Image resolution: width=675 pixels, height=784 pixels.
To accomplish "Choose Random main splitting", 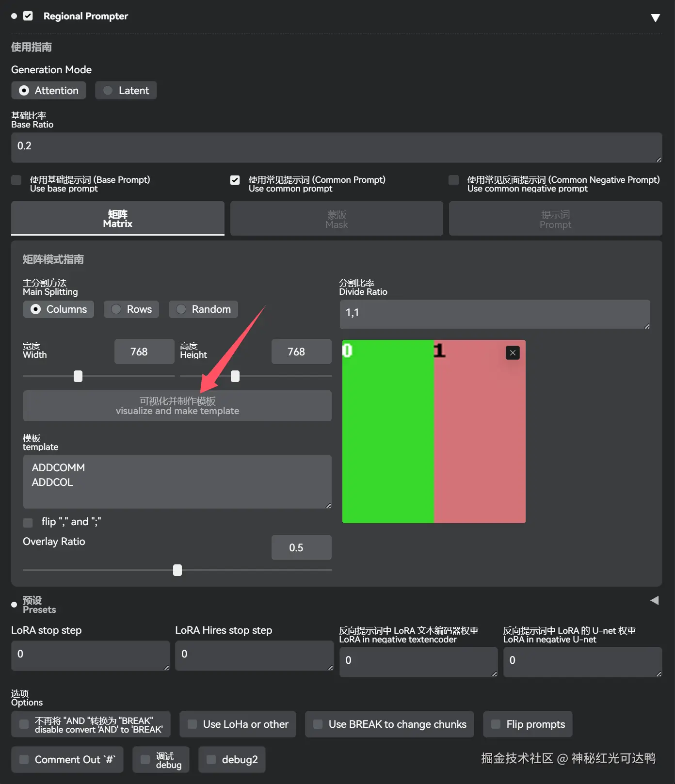I will (203, 309).
